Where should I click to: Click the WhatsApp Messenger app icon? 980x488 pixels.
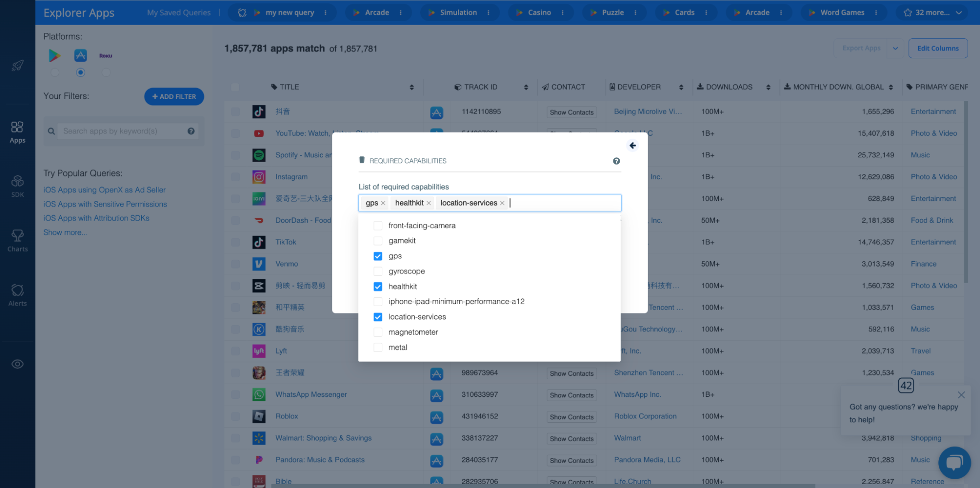[x=259, y=394]
